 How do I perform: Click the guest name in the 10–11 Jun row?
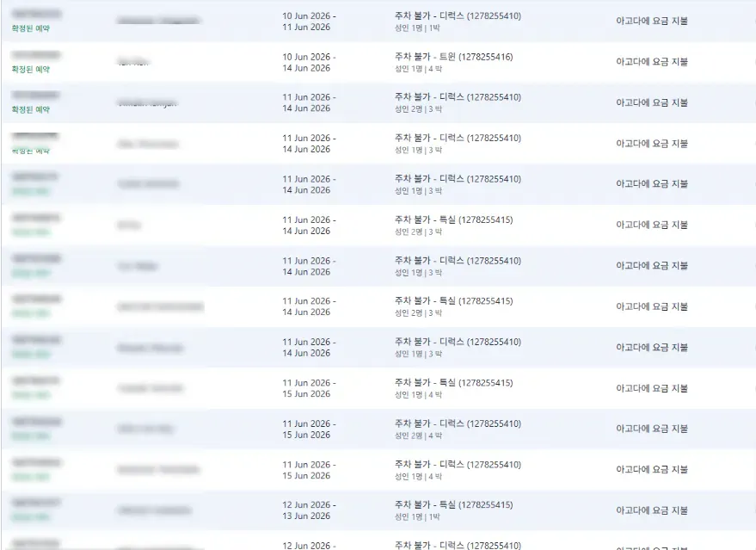pos(158,21)
